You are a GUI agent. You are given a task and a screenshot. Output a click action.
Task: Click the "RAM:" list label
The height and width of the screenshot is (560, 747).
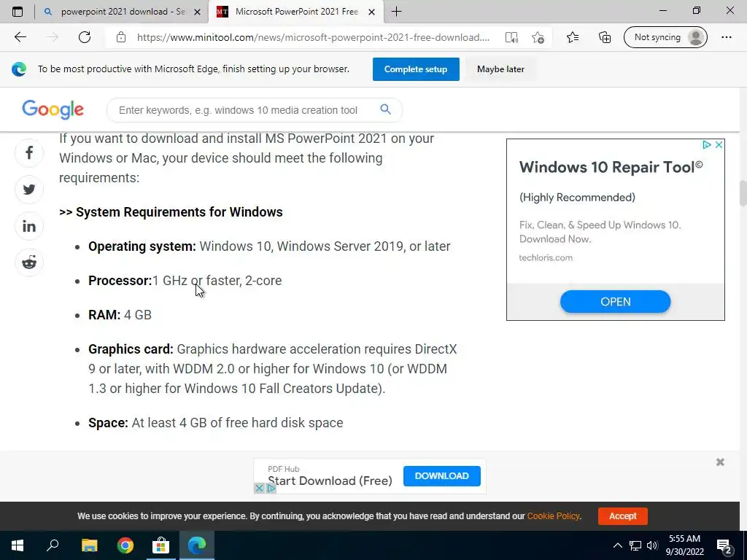pos(104,315)
